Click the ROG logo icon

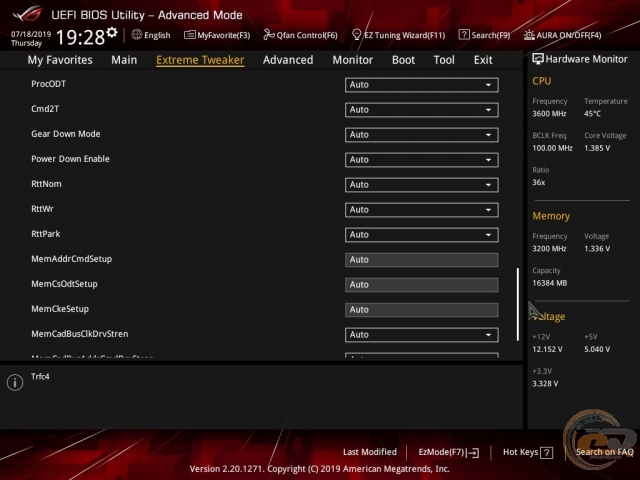tap(27, 14)
